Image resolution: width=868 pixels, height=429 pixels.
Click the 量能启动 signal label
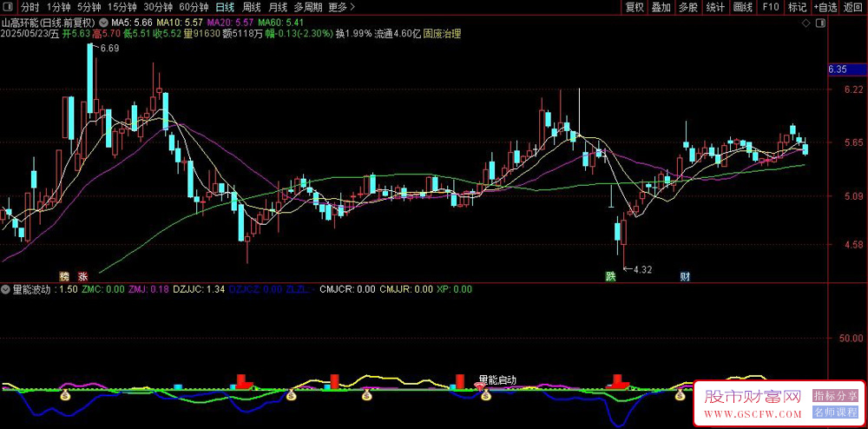point(497,380)
